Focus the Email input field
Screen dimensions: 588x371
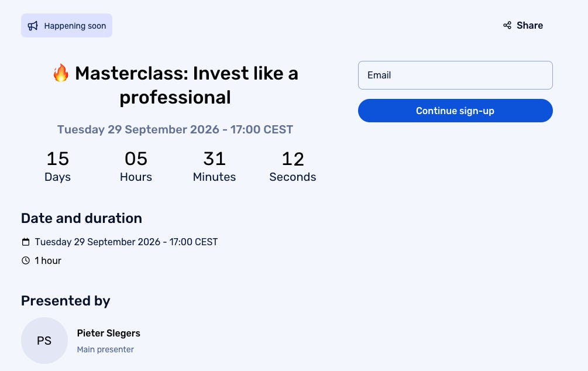click(455, 75)
